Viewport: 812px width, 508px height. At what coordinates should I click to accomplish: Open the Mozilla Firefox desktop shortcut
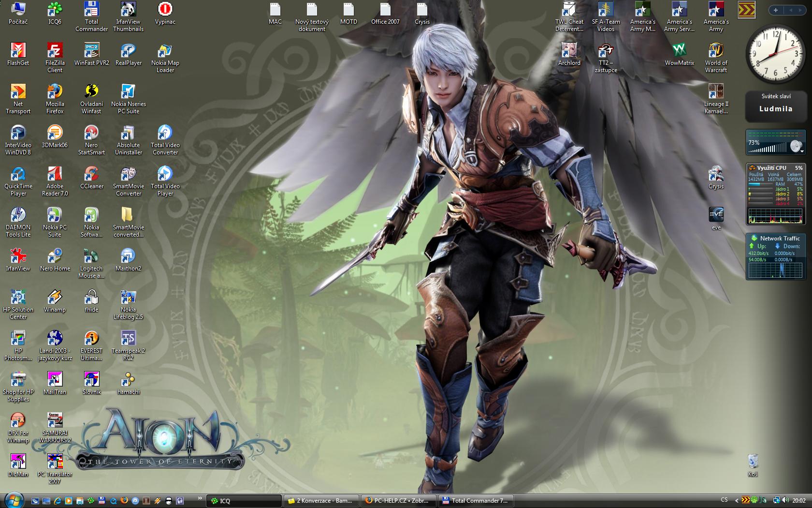click(55, 92)
